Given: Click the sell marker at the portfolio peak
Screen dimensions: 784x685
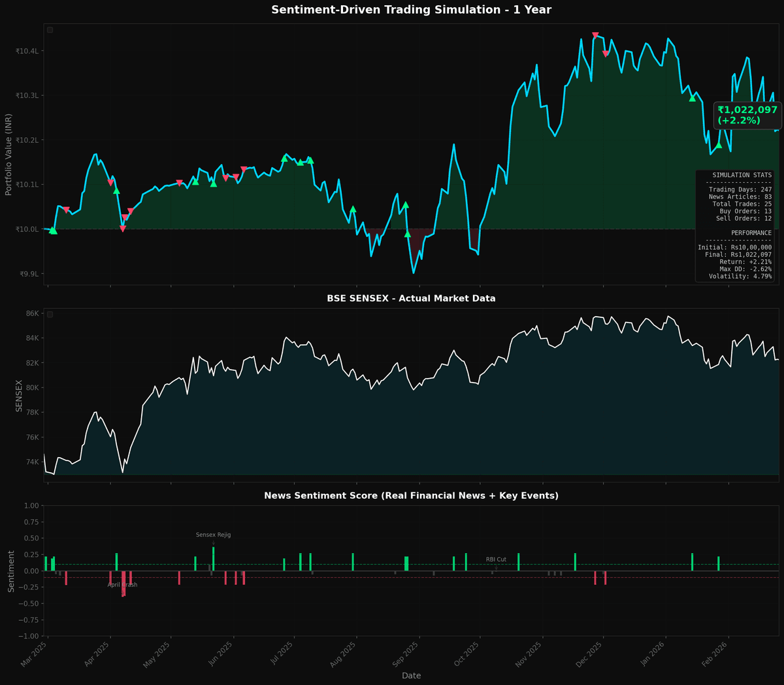Looking at the screenshot, I should click(x=595, y=36).
